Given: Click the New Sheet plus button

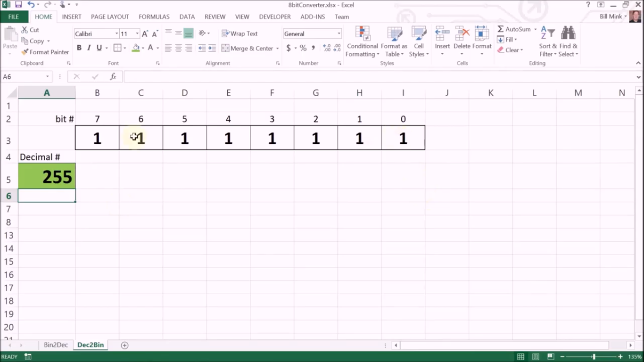Looking at the screenshot, I should [124, 345].
